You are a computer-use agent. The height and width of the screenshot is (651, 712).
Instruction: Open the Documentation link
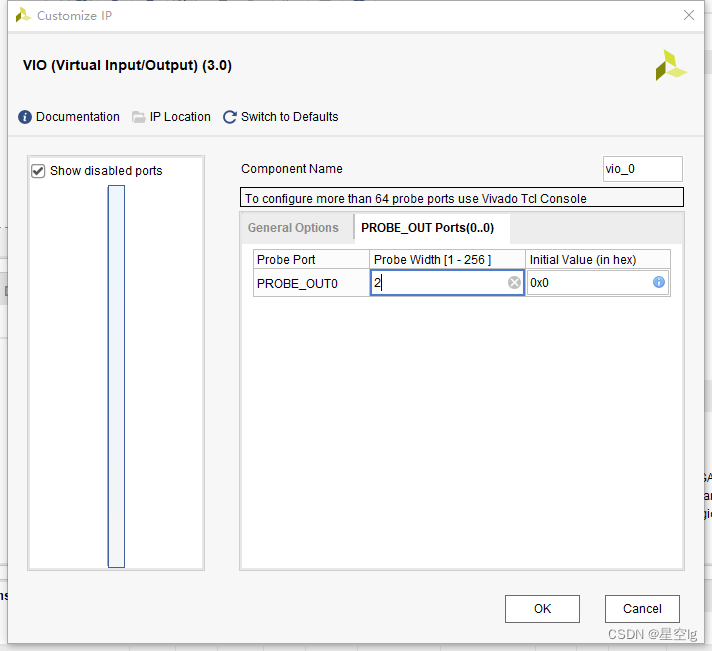pos(78,117)
